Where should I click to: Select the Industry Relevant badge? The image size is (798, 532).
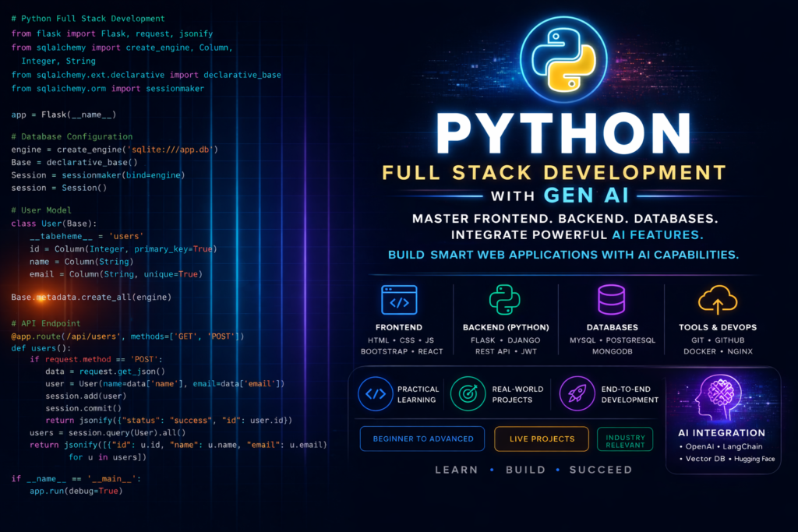625,439
